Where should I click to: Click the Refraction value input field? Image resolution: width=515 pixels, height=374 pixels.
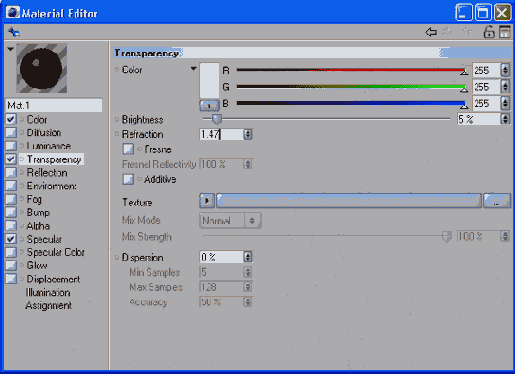click(x=222, y=134)
